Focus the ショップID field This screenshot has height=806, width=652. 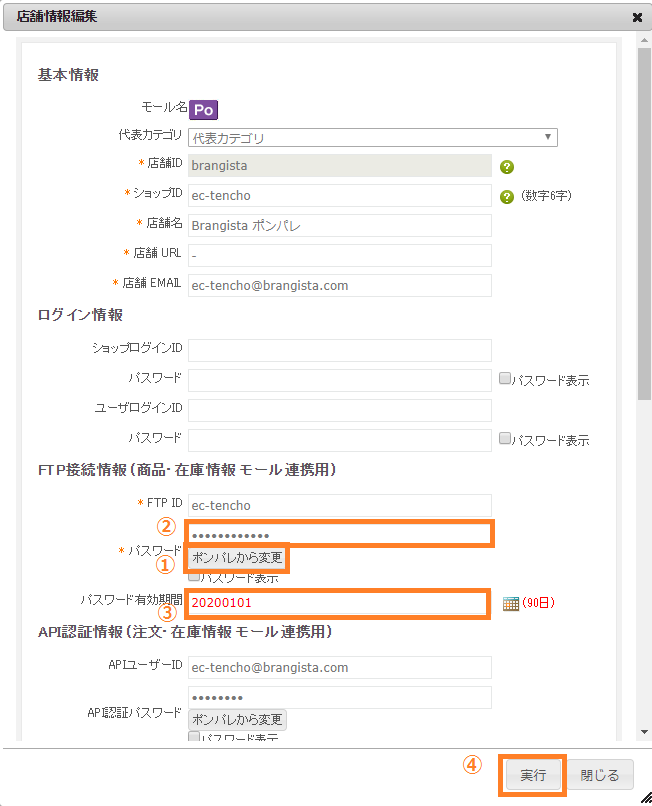(x=340, y=195)
